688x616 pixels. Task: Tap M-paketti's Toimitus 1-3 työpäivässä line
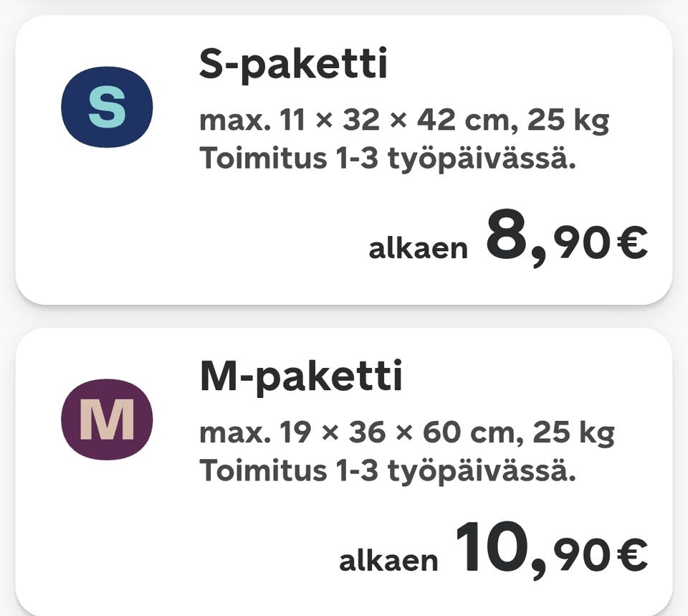pyautogui.click(x=387, y=470)
